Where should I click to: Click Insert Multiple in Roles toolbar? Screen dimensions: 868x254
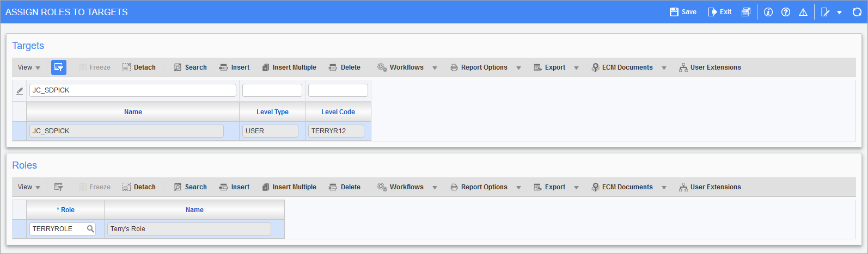289,187
